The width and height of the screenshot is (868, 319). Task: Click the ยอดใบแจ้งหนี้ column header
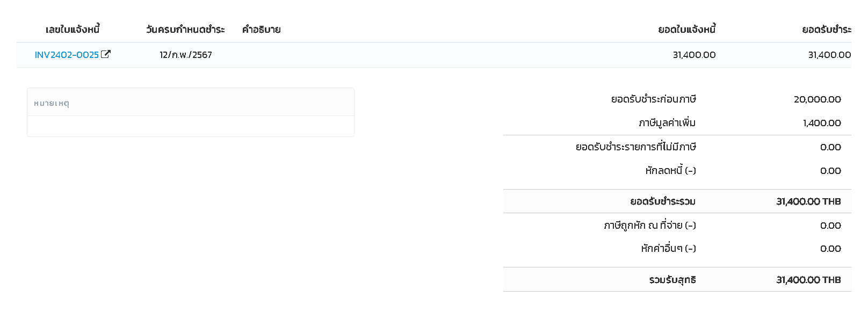[x=687, y=30]
